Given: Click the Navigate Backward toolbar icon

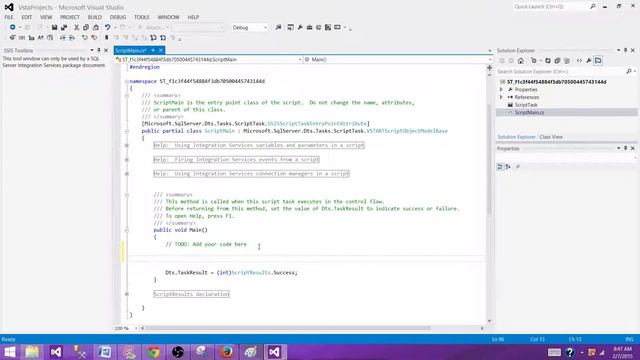Looking at the screenshot, I should click(x=13, y=27).
